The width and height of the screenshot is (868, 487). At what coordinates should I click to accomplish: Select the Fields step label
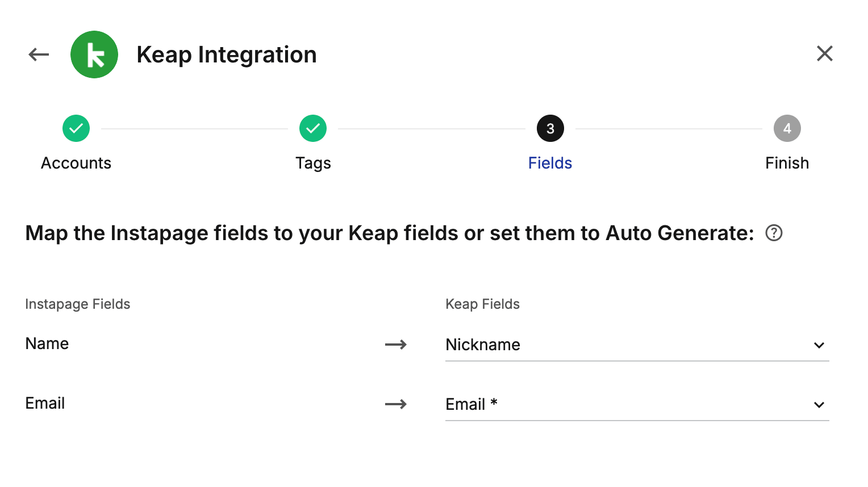tap(550, 163)
